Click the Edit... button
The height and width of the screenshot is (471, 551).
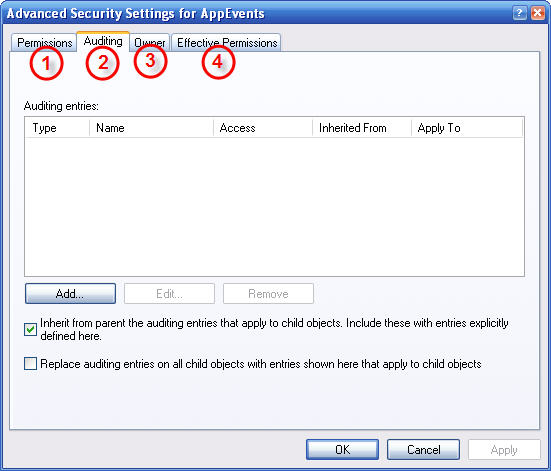point(169,293)
